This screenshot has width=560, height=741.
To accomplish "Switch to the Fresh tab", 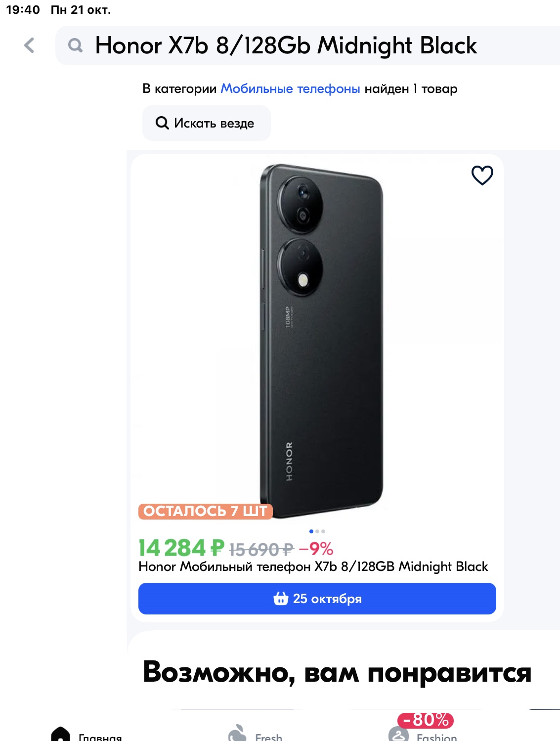I will click(x=255, y=734).
